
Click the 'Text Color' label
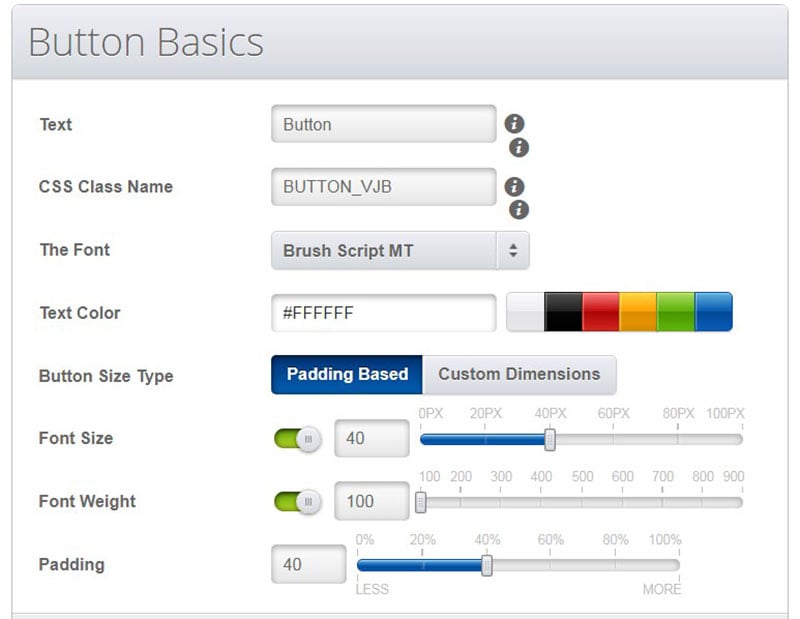80,313
